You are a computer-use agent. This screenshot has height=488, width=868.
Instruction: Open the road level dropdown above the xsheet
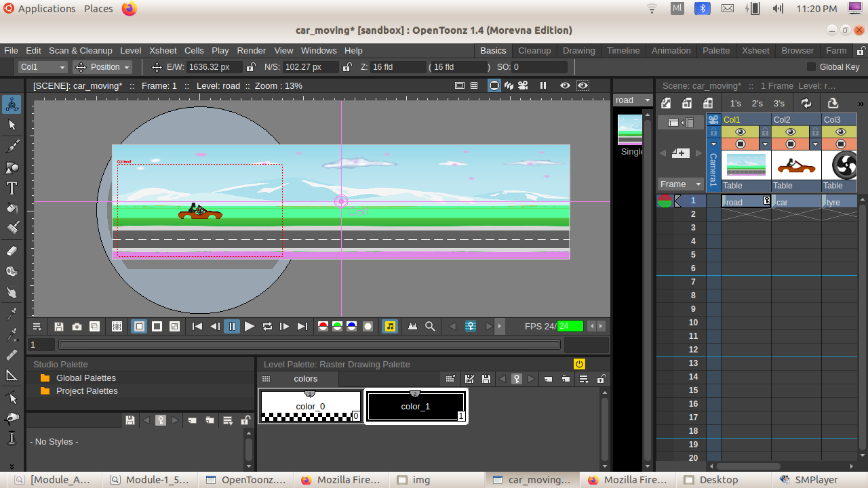pyautogui.click(x=632, y=100)
